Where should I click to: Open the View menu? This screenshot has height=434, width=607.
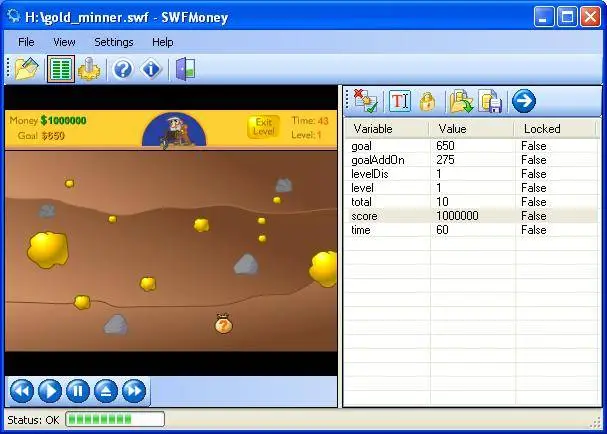click(x=64, y=42)
